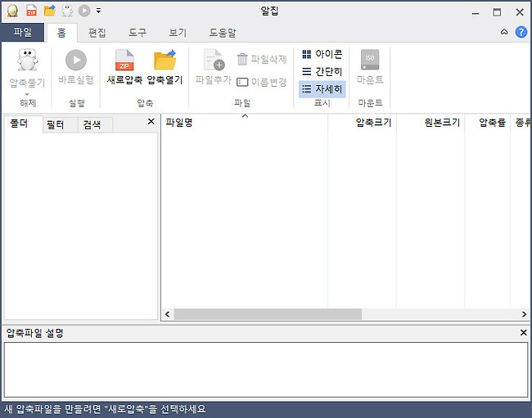Switch to the 보기 ribbon tab

[178, 33]
